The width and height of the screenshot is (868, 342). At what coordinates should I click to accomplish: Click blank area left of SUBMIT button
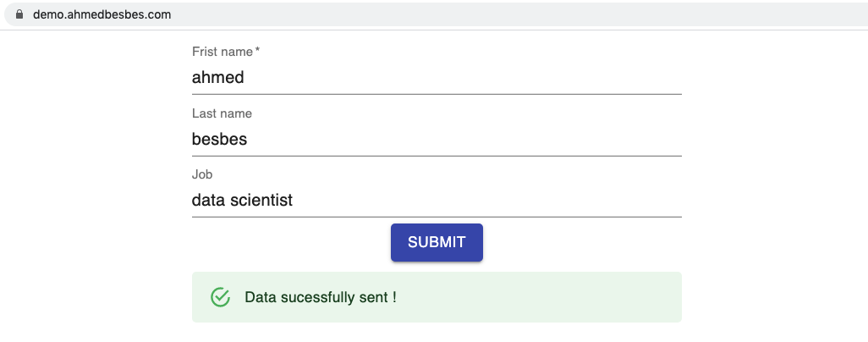pyautogui.click(x=291, y=242)
